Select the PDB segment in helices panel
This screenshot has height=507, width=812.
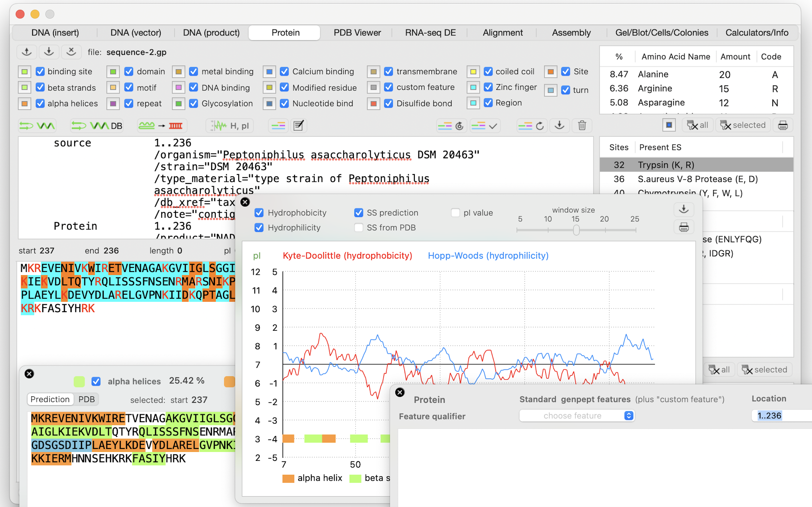point(87,399)
